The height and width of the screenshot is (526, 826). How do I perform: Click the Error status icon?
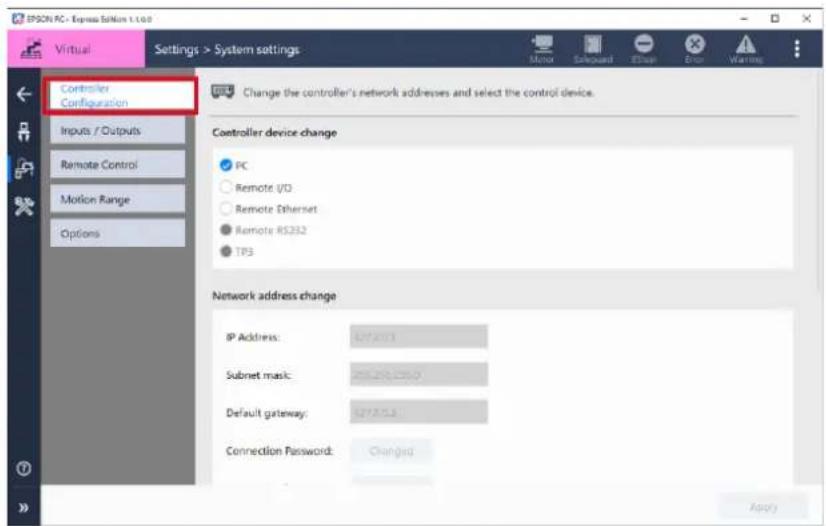(694, 44)
